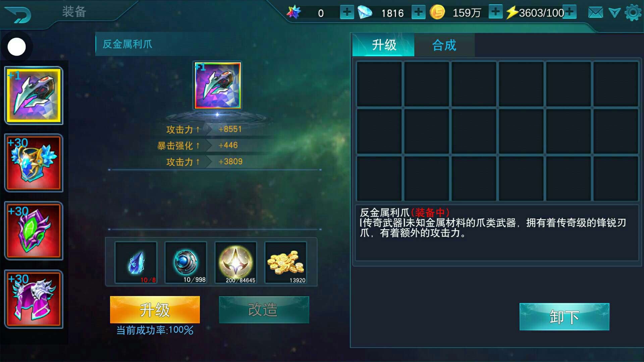Select the +30 purple helmet slot
Image resolution: width=644 pixels, height=362 pixels.
34,299
